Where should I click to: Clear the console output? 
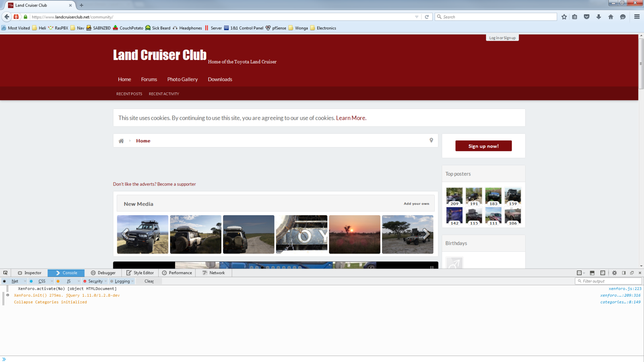point(149,281)
